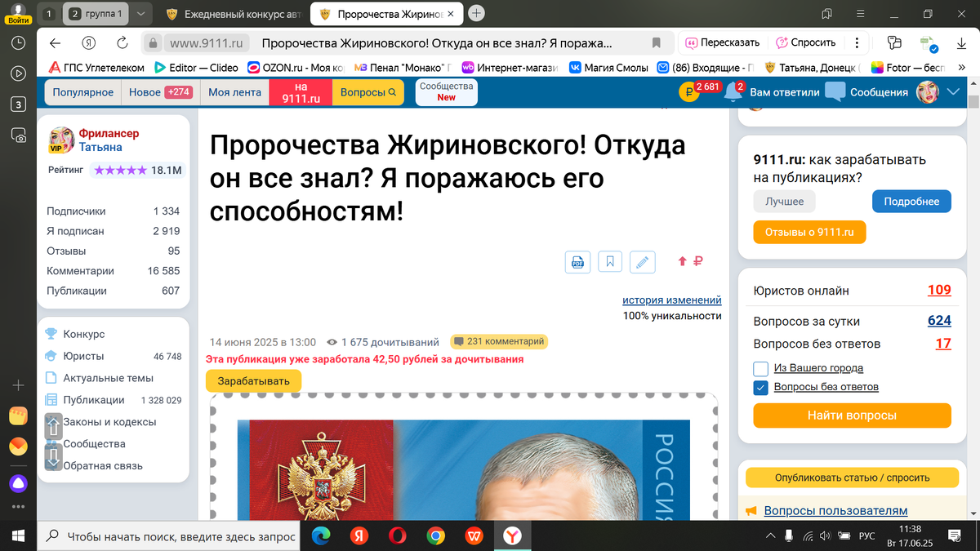The image size is (980, 551).
Task: Open the 'Вопросы' section
Action: (x=367, y=92)
